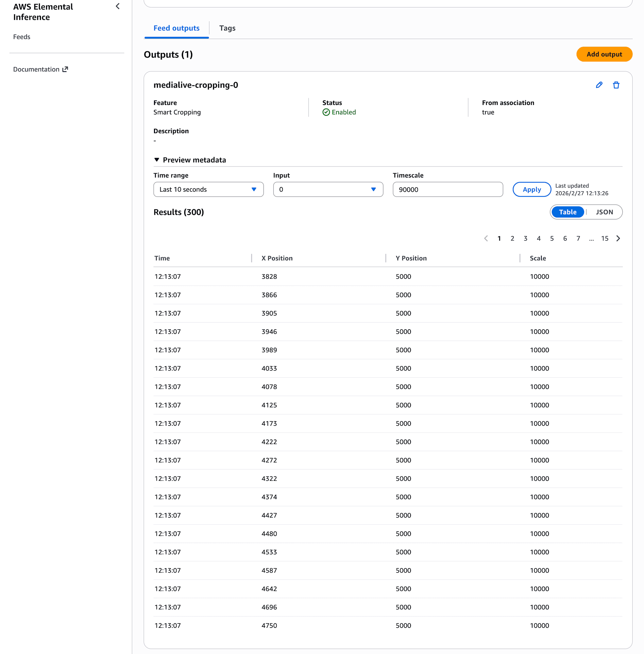Jump to results page 15
This screenshot has height=654, width=644.
coord(604,238)
